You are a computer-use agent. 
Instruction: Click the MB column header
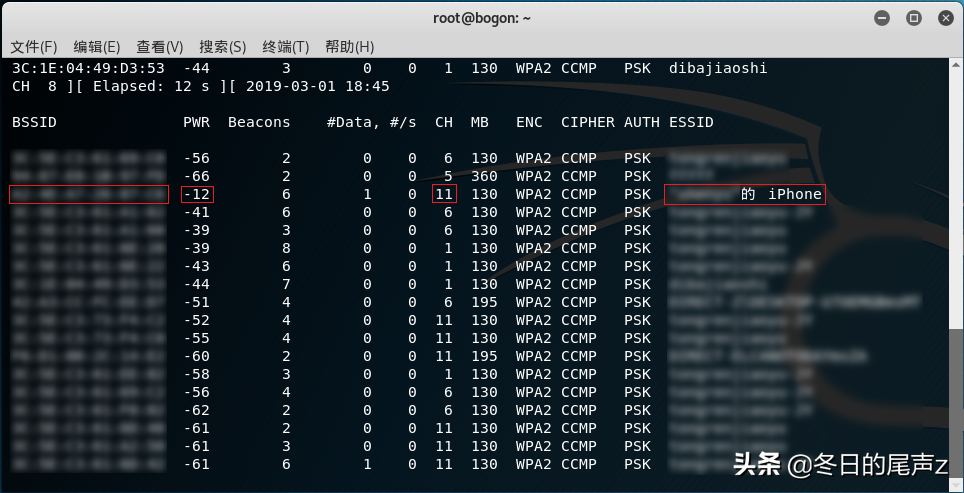click(x=480, y=122)
